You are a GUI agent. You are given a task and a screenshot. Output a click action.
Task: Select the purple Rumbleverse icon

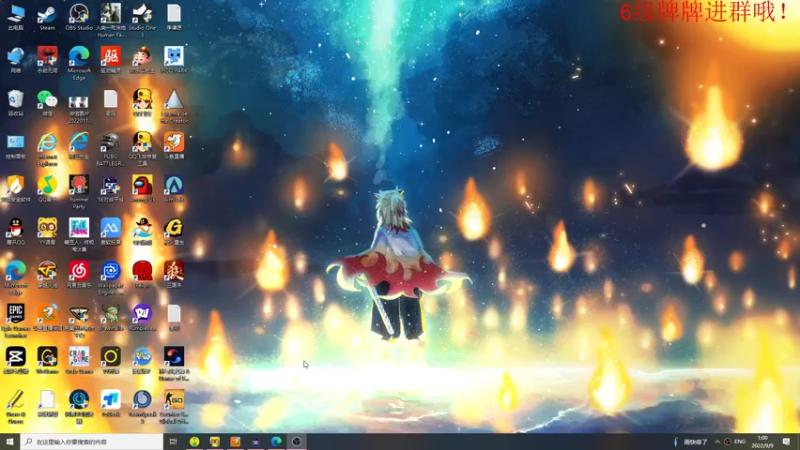click(142, 317)
